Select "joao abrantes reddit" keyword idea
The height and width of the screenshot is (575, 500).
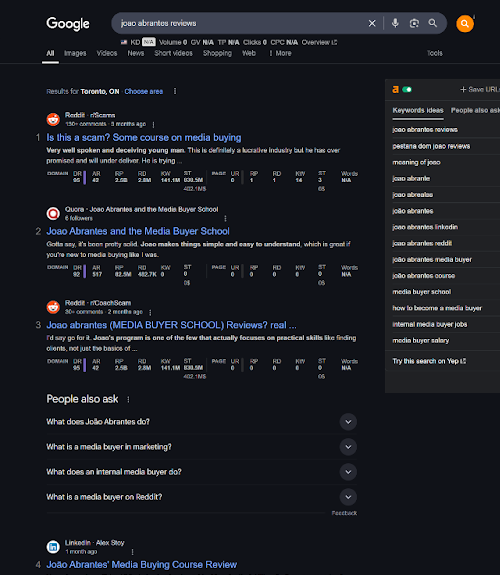(x=422, y=243)
